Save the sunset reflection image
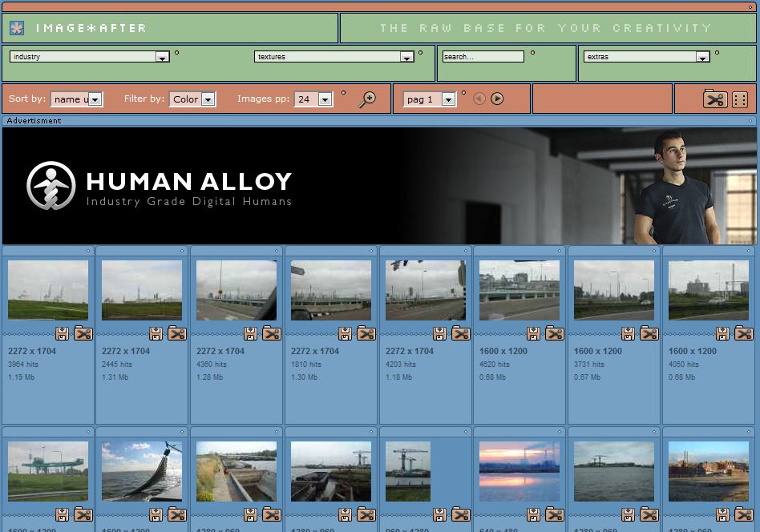The image size is (760, 532). coord(534,514)
